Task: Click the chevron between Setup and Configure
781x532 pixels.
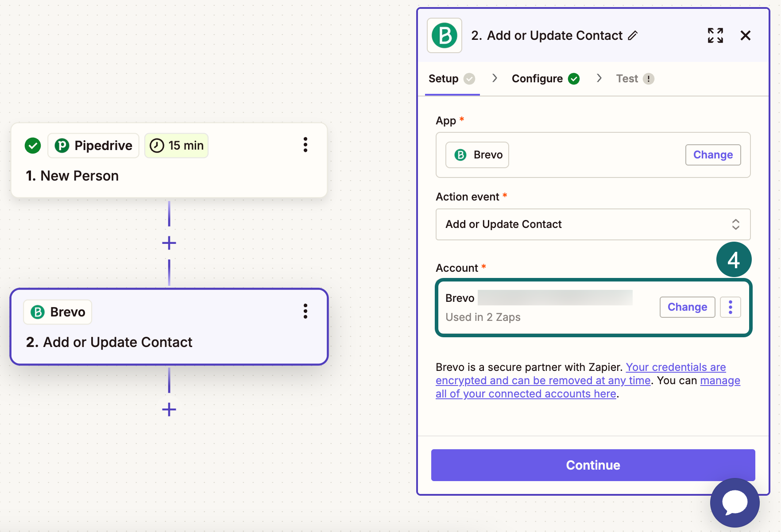Action: point(495,78)
